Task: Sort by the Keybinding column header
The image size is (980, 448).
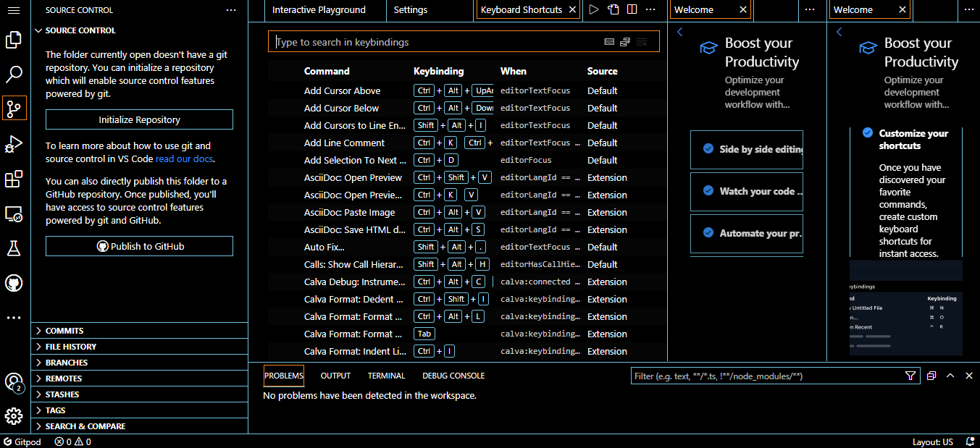Action: pyautogui.click(x=439, y=71)
